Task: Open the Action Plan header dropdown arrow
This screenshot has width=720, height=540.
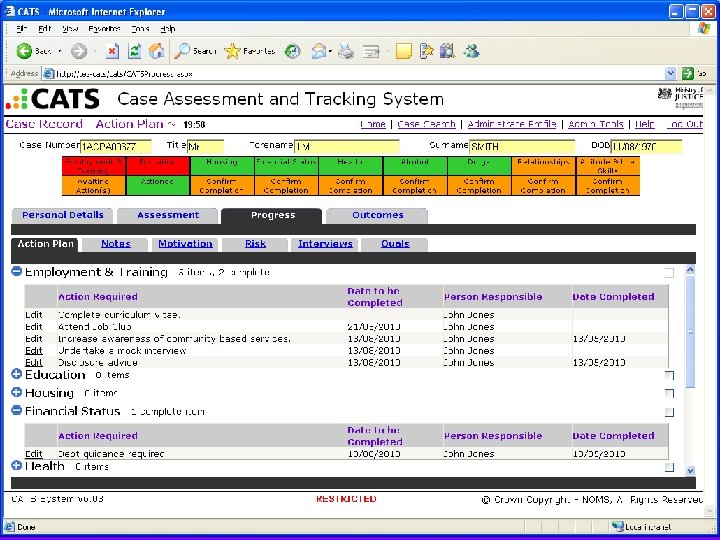Action: tap(171, 124)
